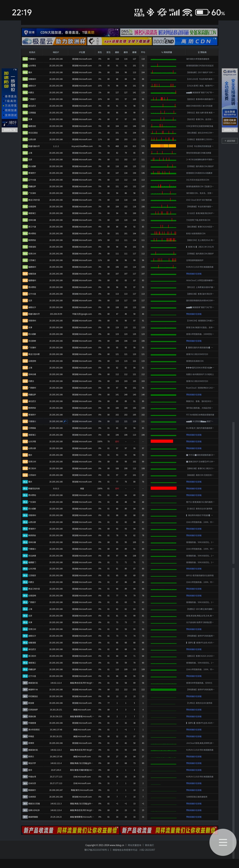The height and width of the screenshot is (868, 239).
Task: Open the DNSJS 域名污染清洗 banner
Action: pos(169,32)
